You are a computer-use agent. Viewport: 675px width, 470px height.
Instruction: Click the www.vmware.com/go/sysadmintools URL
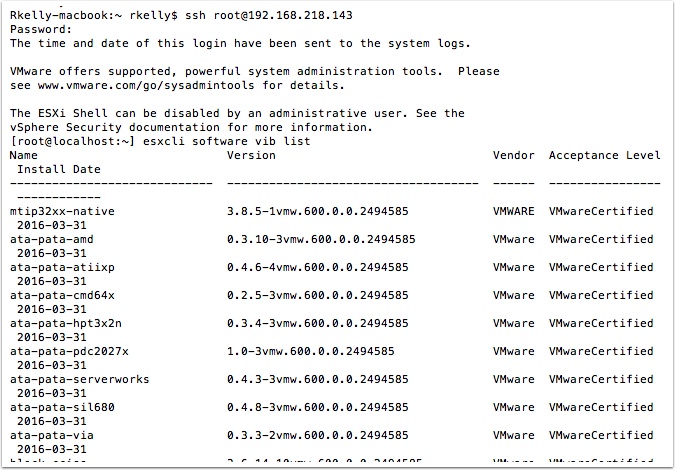146,85
